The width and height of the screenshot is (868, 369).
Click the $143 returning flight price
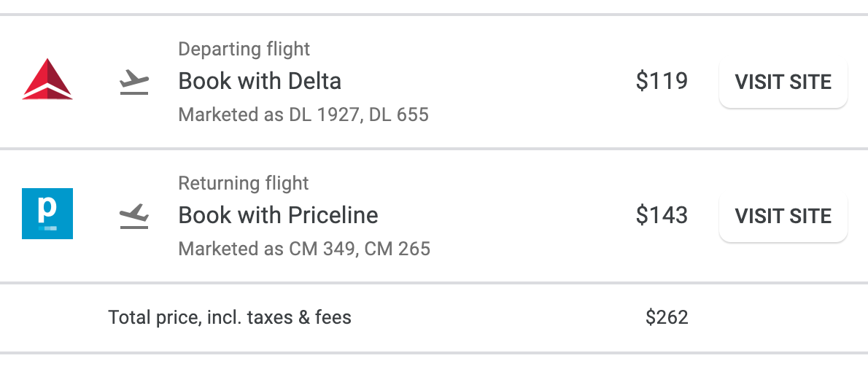[662, 215]
